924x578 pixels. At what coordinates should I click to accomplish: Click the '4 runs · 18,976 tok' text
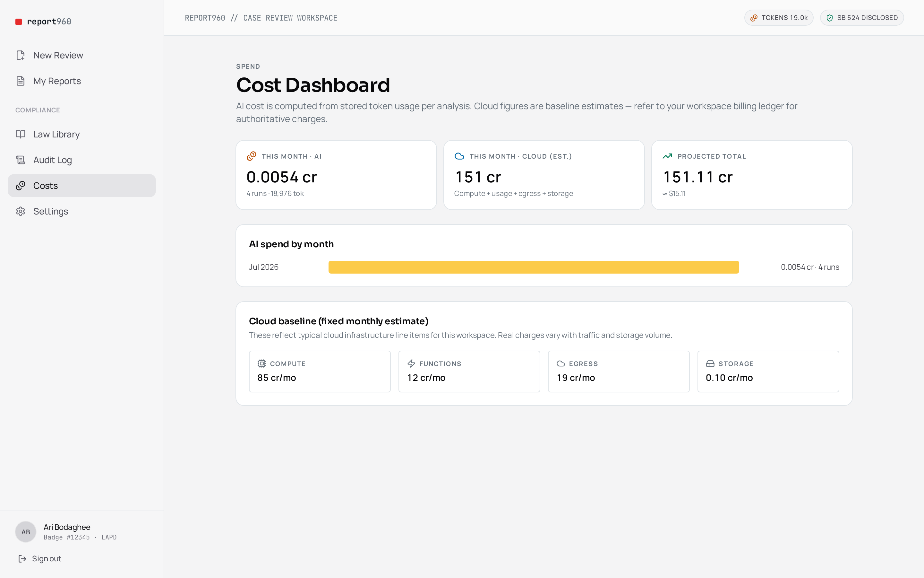[x=275, y=193]
